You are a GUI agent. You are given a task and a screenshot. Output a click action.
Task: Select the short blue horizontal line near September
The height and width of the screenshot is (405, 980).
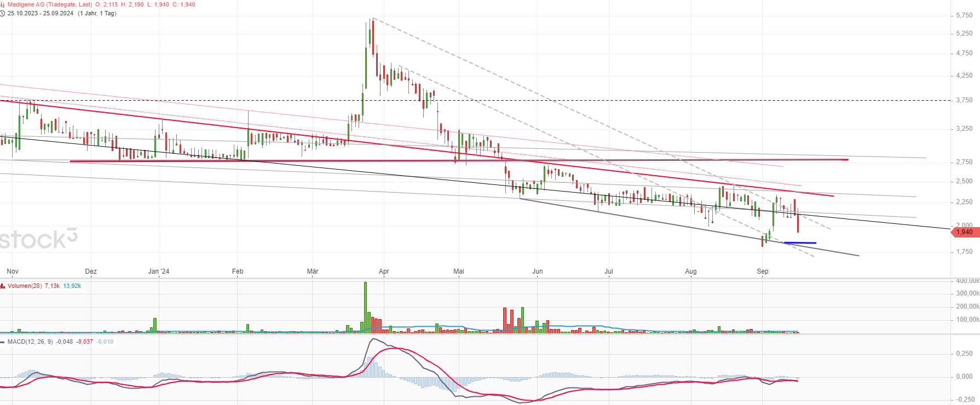pyautogui.click(x=800, y=242)
